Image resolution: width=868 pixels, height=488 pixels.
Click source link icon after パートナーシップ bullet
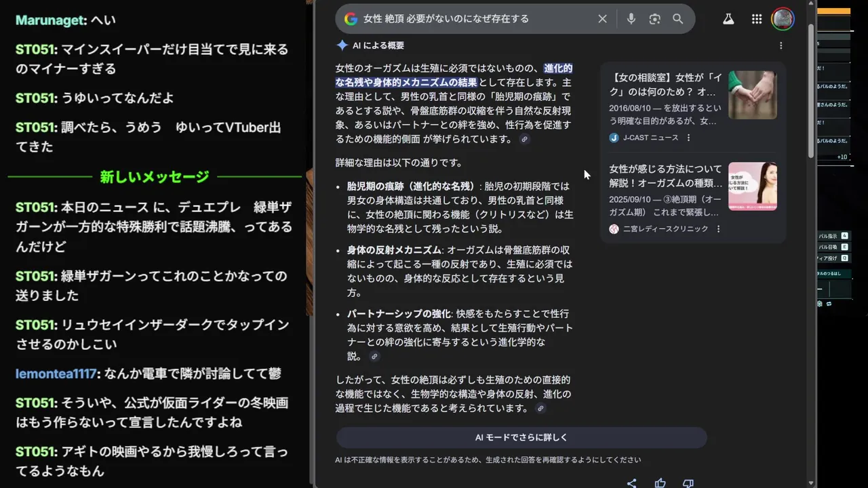(x=374, y=357)
